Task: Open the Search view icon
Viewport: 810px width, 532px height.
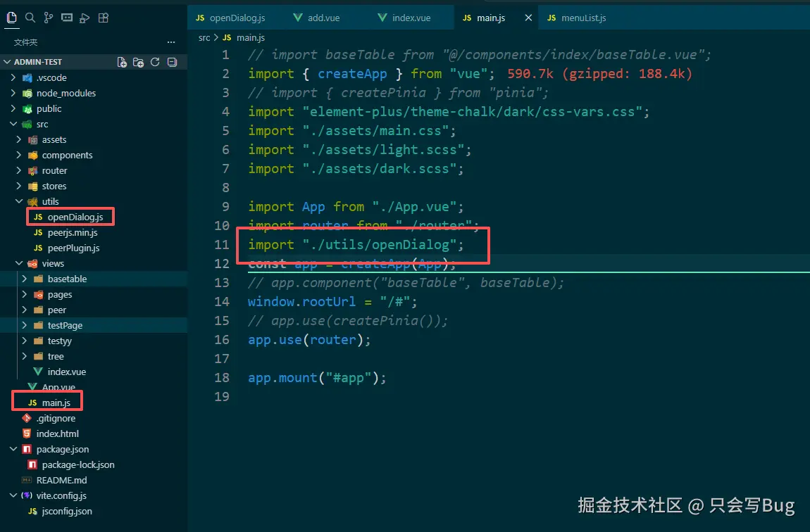Action: (30, 18)
